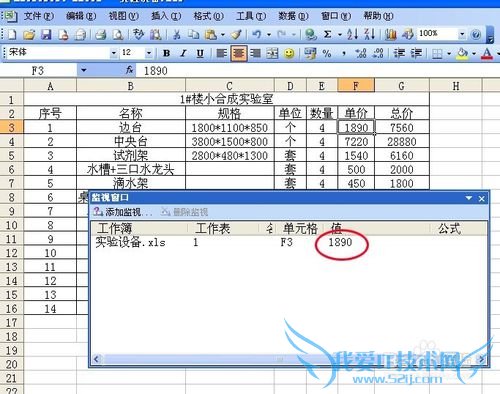
Task: Toggle right alignment
Action: [x=255, y=53]
